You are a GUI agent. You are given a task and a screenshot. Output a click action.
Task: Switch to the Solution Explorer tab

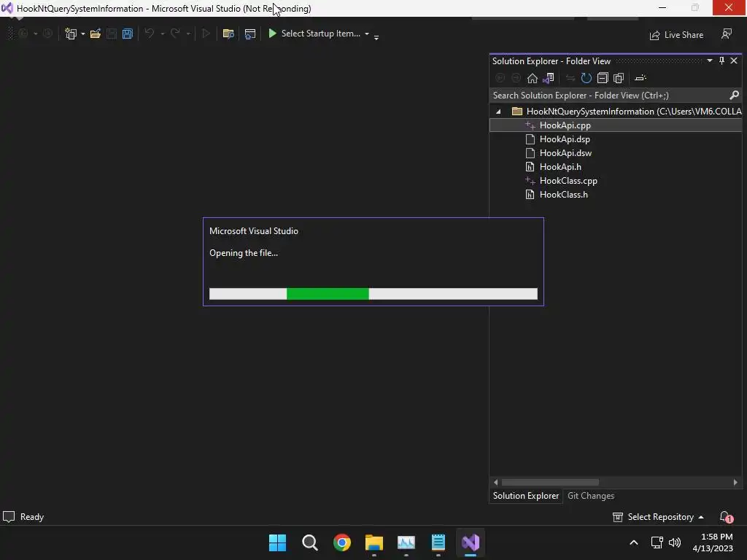pos(525,496)
